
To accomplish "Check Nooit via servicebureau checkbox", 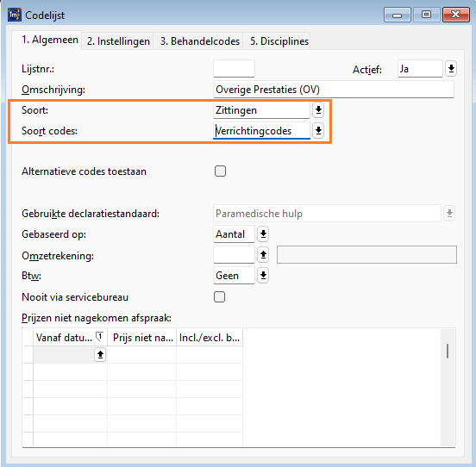I will click(x=220, y=297).
